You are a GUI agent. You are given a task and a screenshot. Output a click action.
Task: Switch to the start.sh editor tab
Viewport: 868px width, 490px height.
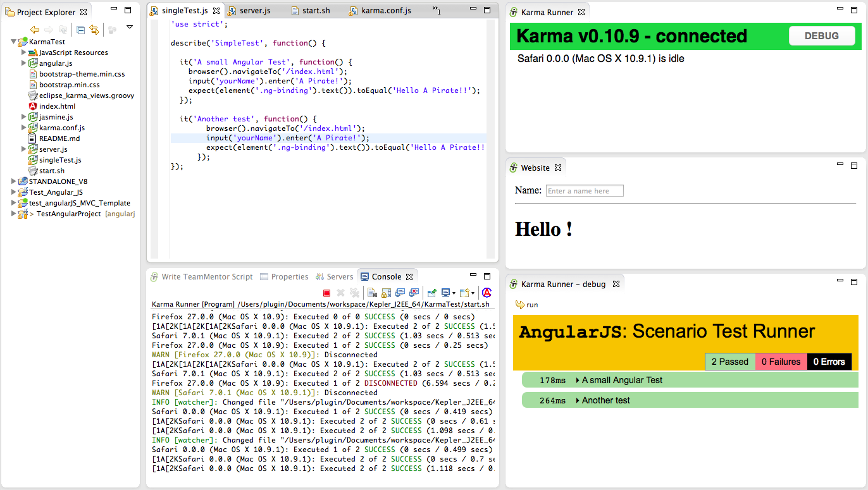(x=309, y=11)
